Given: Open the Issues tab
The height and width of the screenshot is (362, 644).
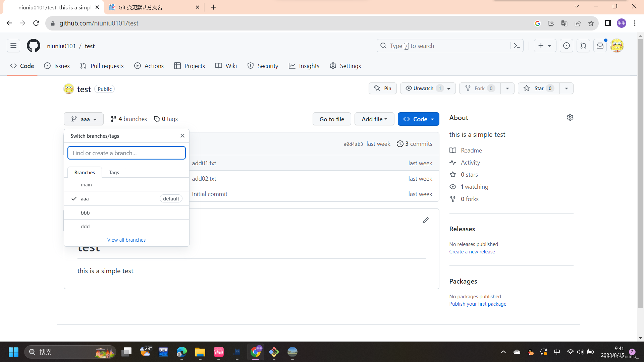Looking at the screenshot, I should coord(57,66).
